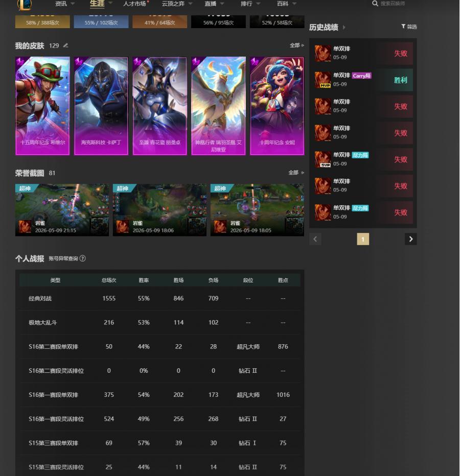Open the 神凰行者 艾尼维亚 skin card

click(218, 106)
